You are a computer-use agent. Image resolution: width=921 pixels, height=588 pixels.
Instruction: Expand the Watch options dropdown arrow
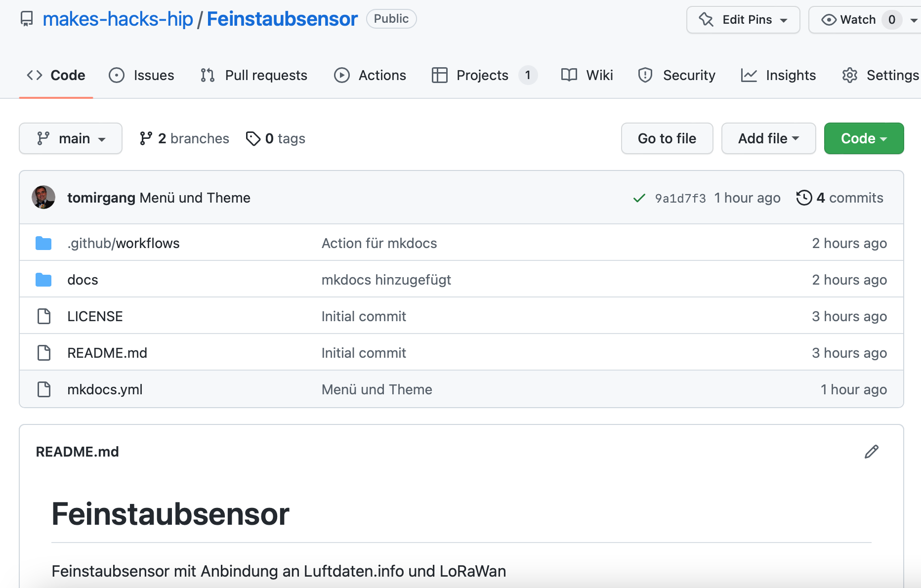[914, 20]
